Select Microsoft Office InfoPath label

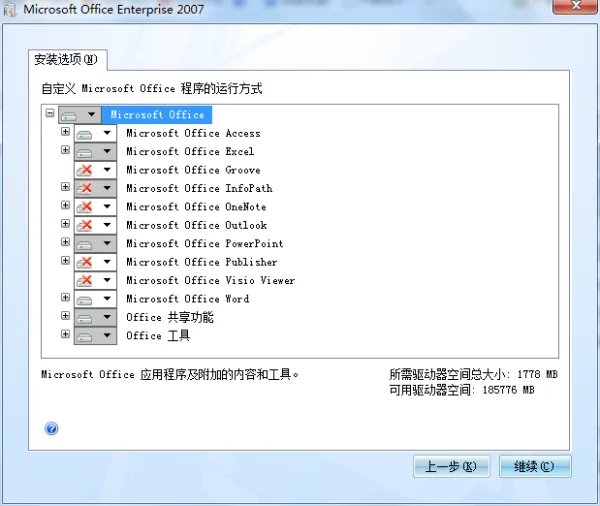coord(199,188)
